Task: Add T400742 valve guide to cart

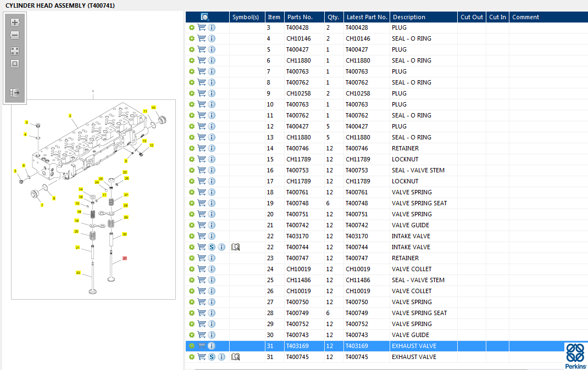Action: tap(202, 225)
